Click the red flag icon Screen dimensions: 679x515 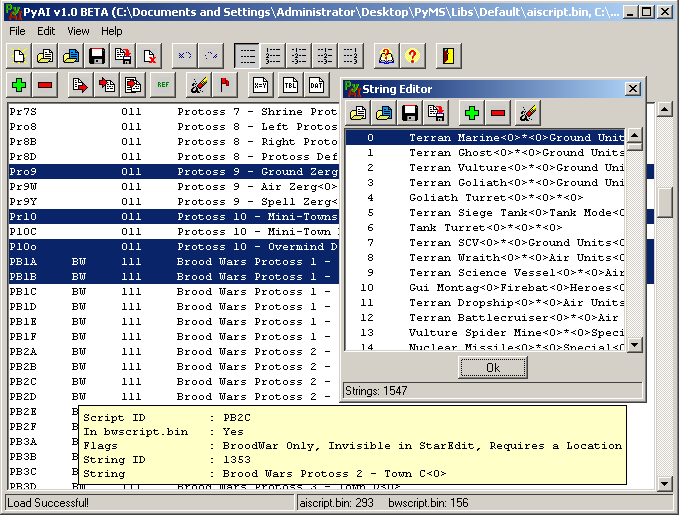pos(225,85)
